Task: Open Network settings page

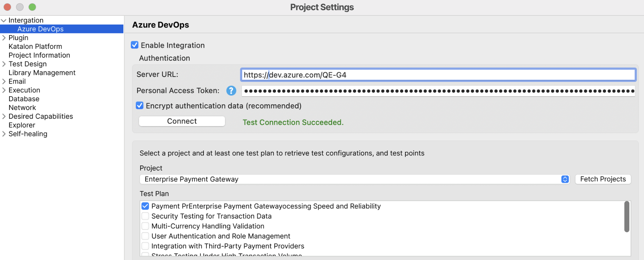Action: 22,108
